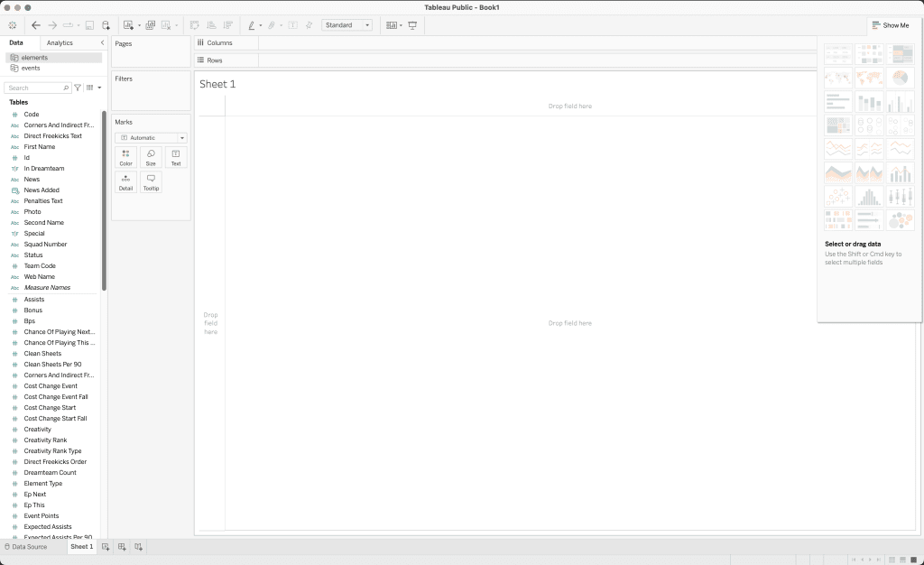Collapse the Data pane with chevron

[103, 42]
